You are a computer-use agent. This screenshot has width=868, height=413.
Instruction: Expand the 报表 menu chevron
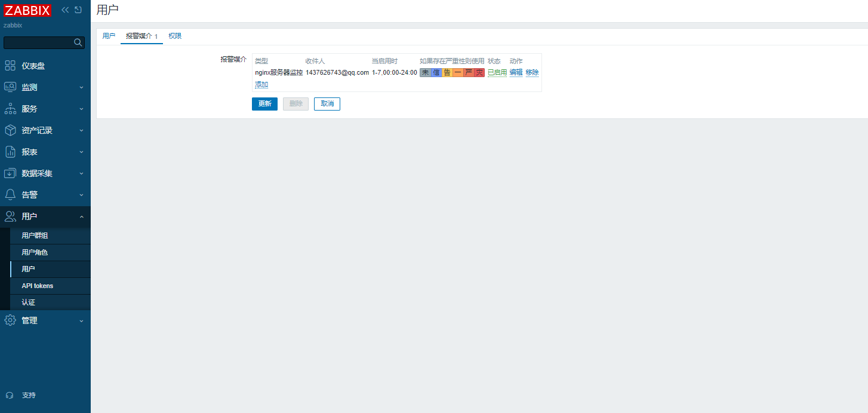coord(82,152)
